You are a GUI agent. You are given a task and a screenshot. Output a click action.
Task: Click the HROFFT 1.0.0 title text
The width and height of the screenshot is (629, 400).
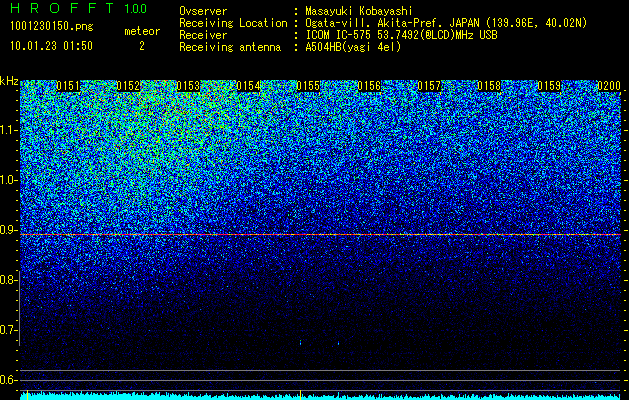[79, 8]
